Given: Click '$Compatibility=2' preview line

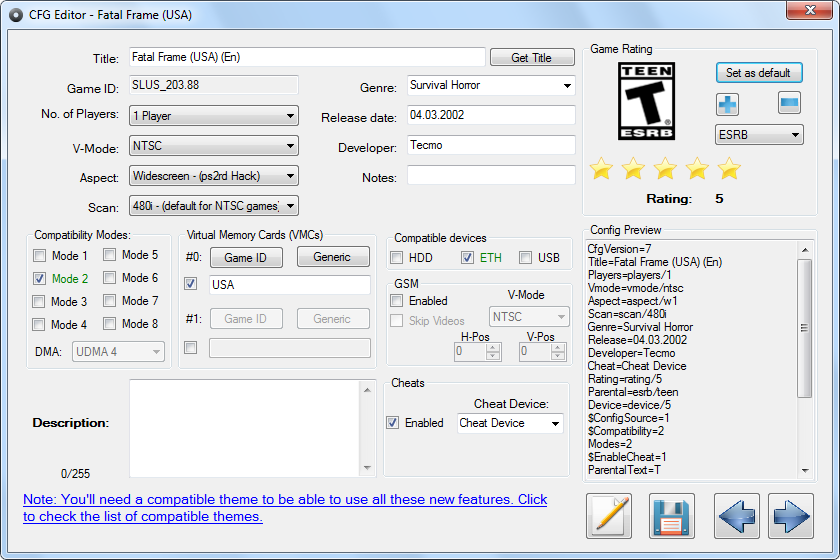Looking at the screenshot, I should coord(626,431).
